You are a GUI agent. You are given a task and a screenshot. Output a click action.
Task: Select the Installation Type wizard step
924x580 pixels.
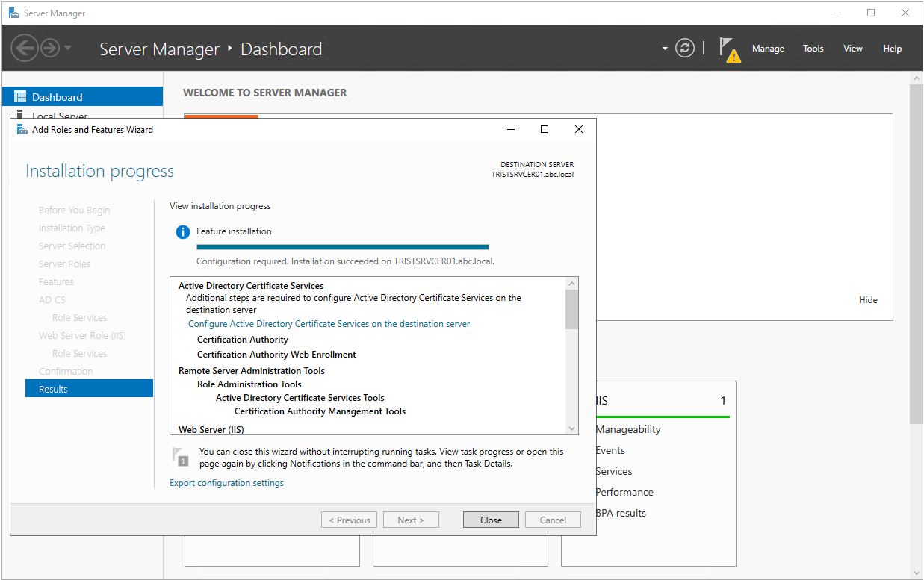coord(72,228)
